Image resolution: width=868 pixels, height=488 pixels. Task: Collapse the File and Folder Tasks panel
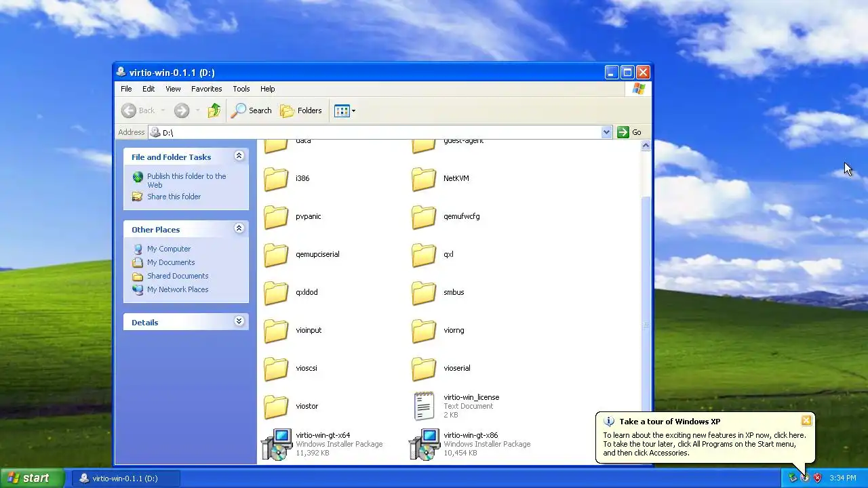[239, 156]
